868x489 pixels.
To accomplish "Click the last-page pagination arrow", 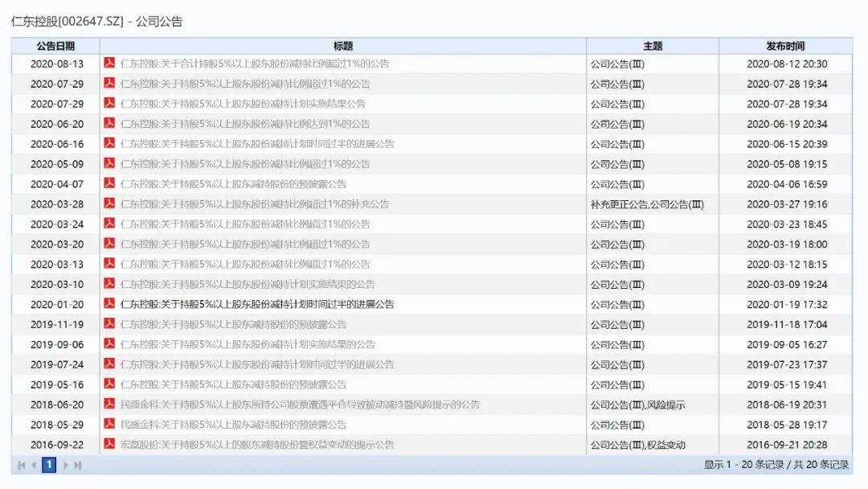I will [x=78, y=465].
